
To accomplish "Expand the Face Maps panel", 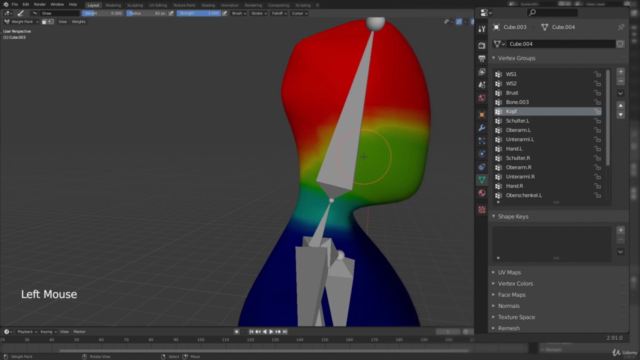I will pyautogui.click(x=493, y=295).
